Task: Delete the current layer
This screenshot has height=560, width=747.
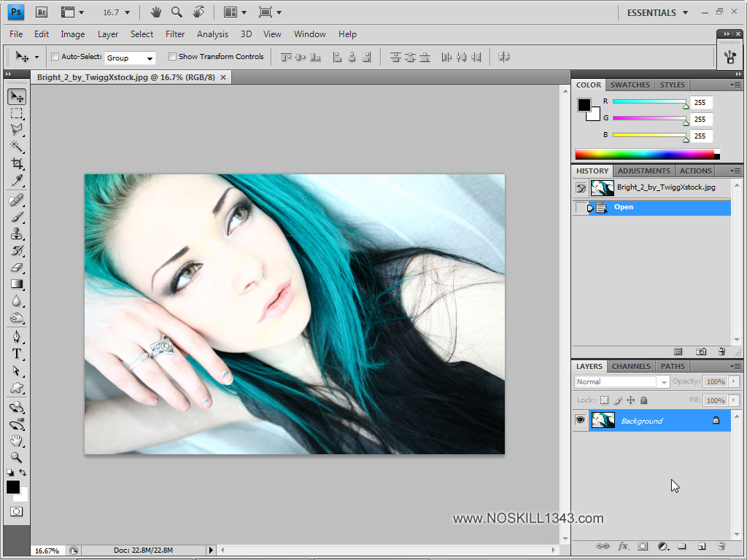Action: [x=721, y=546]
